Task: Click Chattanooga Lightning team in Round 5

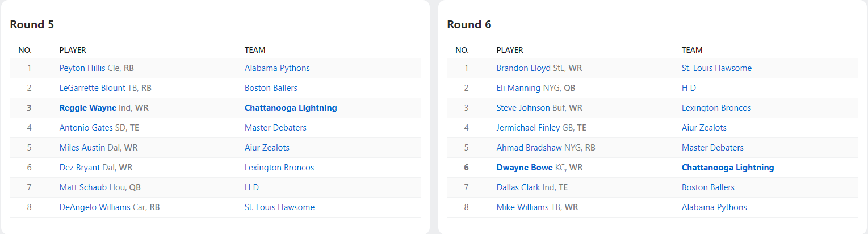Action: [x=291, y=108]
